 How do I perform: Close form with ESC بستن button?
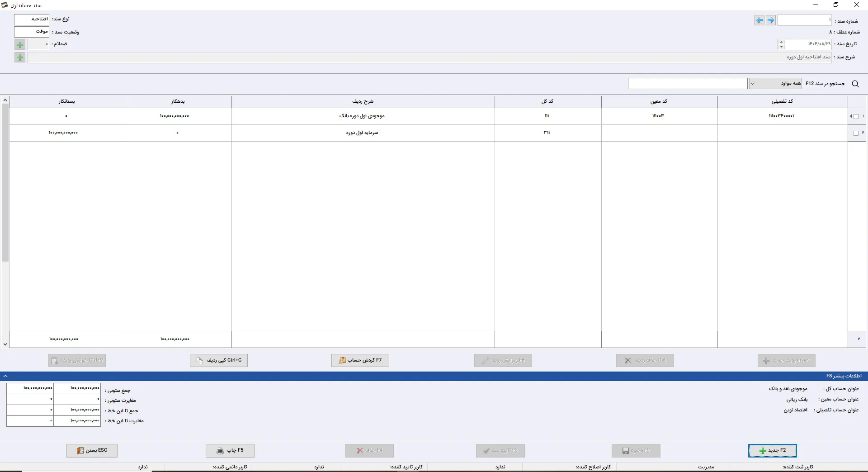pyautogui.click(x=92, y=450)
